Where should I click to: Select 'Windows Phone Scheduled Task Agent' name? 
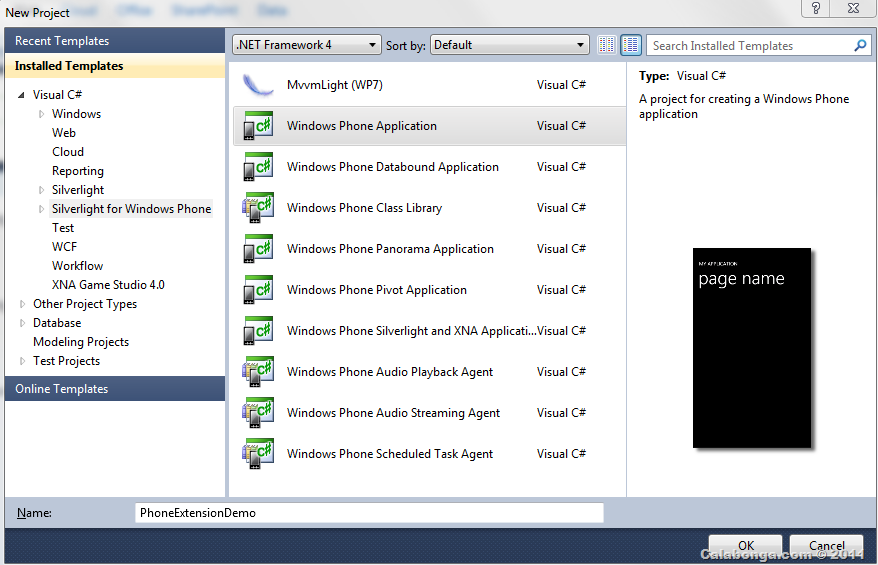pyautogui.click(x=390, y=454)
